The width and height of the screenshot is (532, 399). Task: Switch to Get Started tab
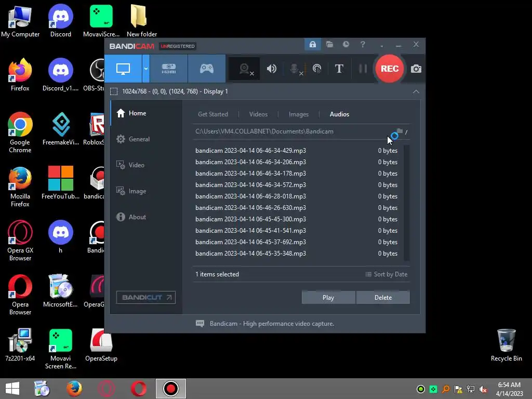tap(213, 114)
